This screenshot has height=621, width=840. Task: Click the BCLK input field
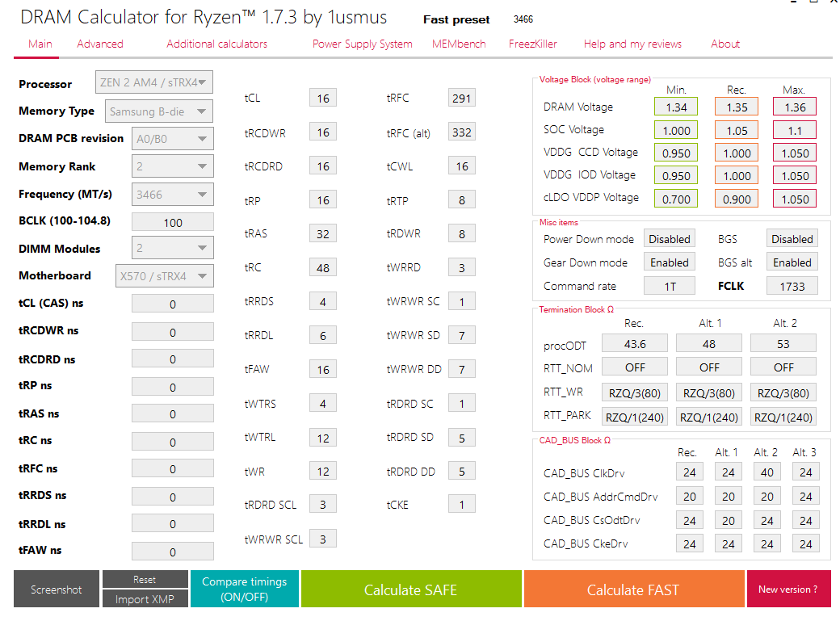point(173,222)
